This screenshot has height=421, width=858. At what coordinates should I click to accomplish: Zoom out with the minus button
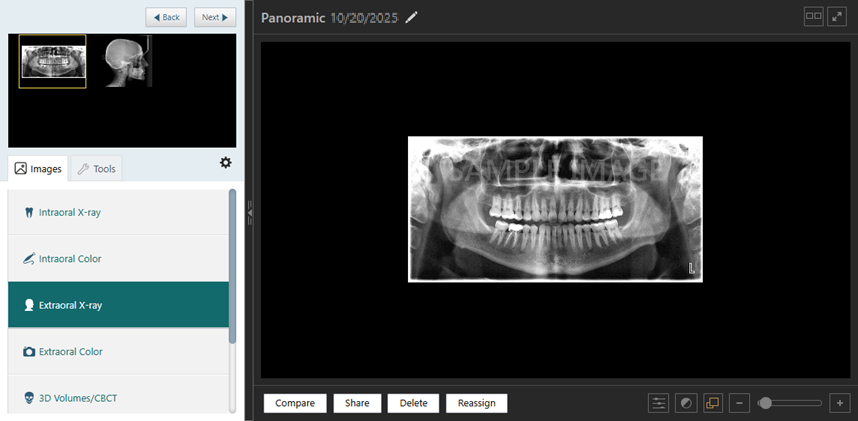click(x=740, y=403)
